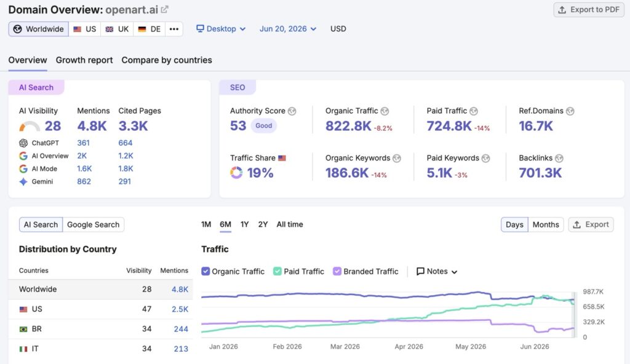Toggle Organic Traffic checkbox

pyautogui.click(x=205, y=271)
